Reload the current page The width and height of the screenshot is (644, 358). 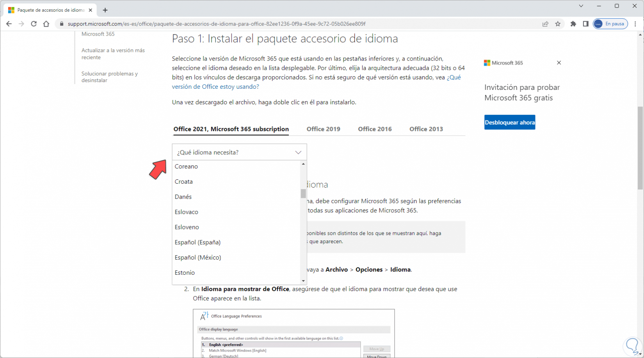(34, 24)
